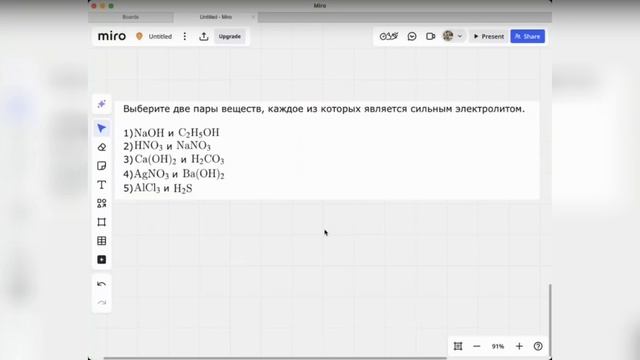Click the question text starting with Выберите
640x360 pixels.
click(324, 109)
